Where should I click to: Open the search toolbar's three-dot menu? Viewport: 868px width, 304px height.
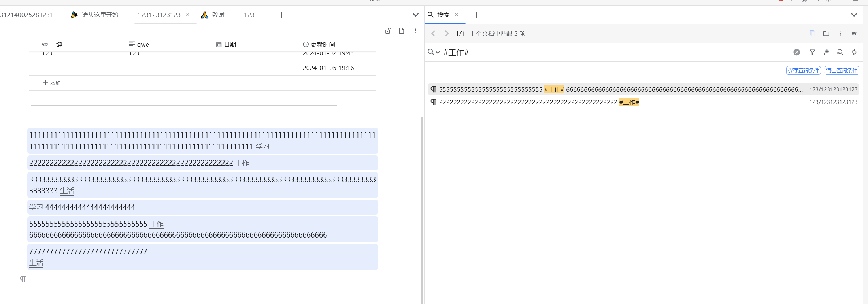click(x=840, y=34)
